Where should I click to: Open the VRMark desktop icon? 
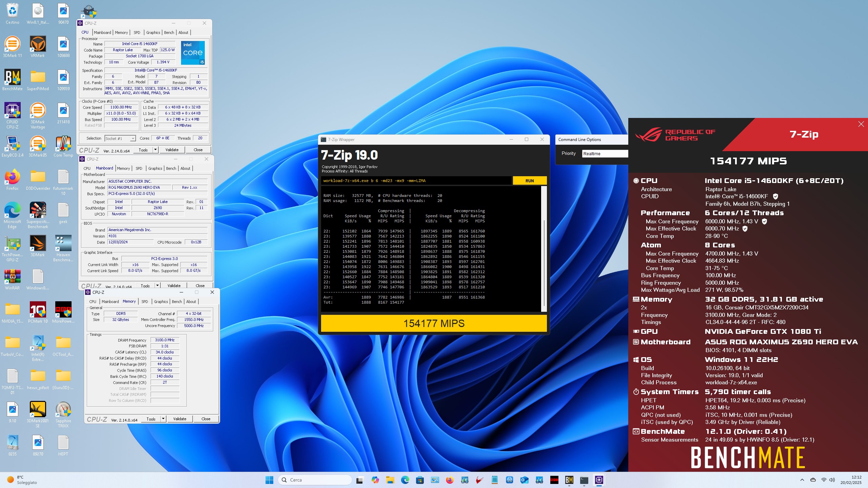pyautogui.click(x=38, y=47)
